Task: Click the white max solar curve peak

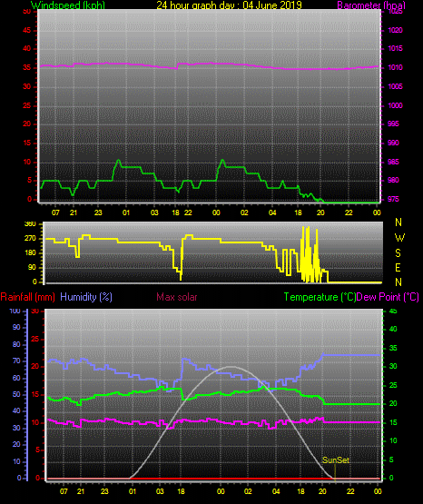Action: [231, 367]
